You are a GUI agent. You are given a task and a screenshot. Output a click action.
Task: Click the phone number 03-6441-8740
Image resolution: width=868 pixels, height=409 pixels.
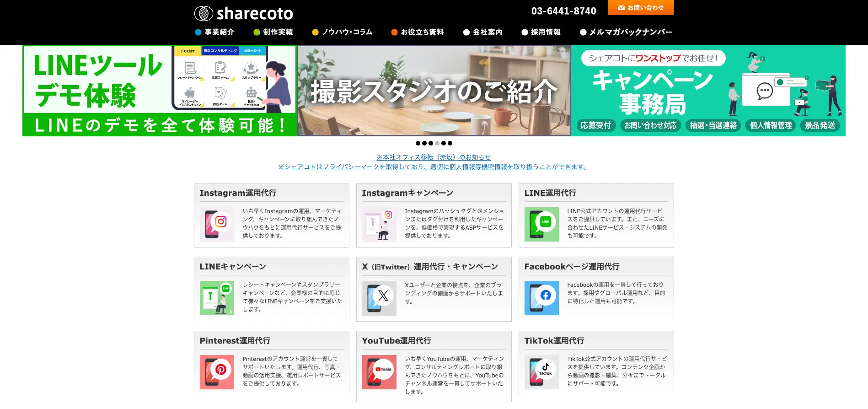563,11
